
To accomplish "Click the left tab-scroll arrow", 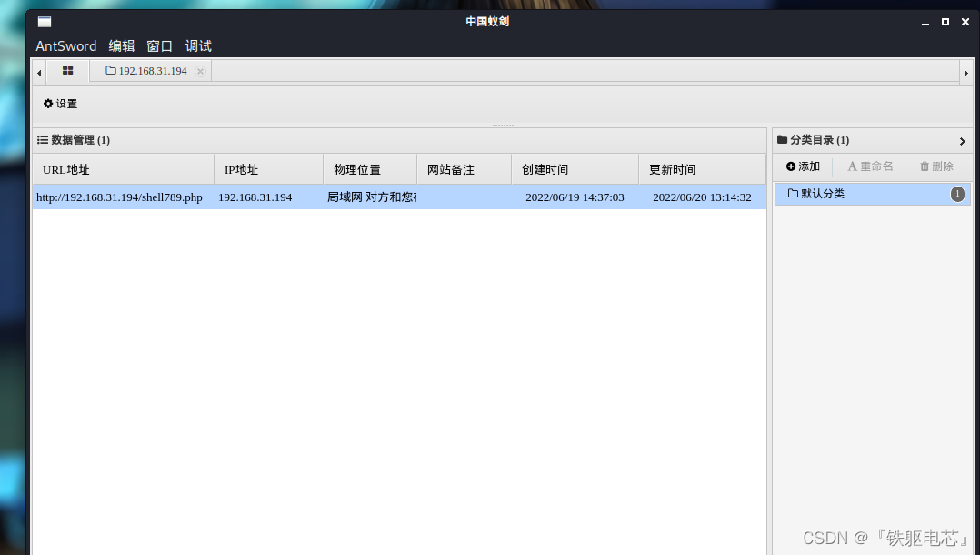I will point(37,71).
